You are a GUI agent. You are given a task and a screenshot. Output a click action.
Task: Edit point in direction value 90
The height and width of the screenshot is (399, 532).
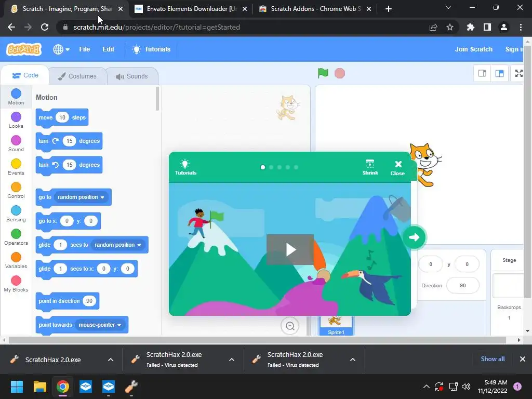click(89, 301)
